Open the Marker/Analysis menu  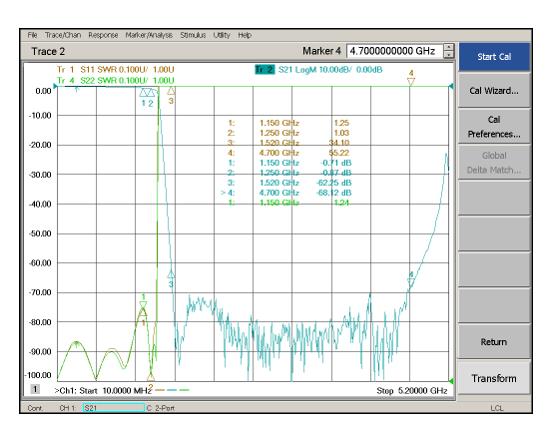tap(149, 35)
